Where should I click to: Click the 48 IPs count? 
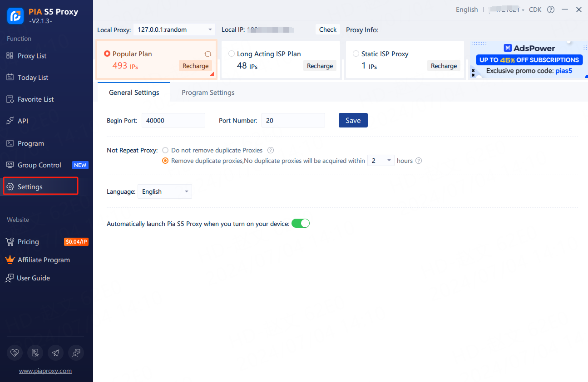pos(247,66)
